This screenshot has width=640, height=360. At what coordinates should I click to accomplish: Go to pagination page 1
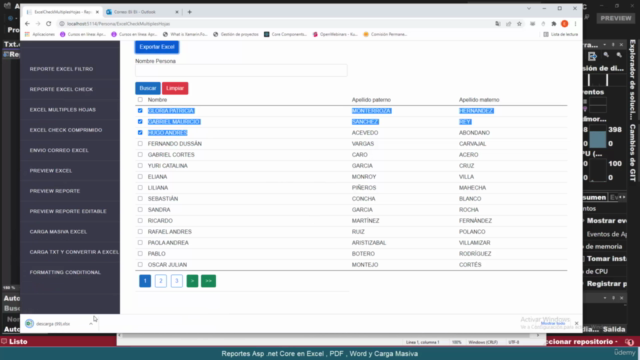pyautogui.click(x=145, y=281)
